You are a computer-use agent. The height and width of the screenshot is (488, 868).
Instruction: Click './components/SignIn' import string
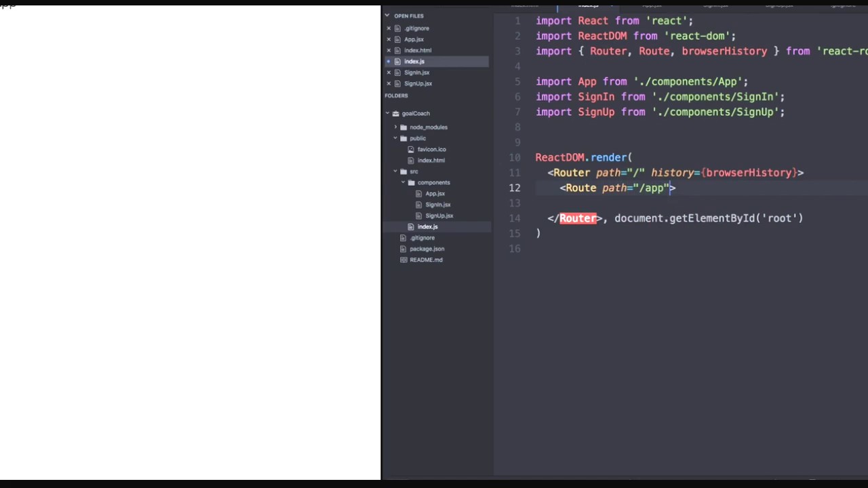[x=715, y=97]
